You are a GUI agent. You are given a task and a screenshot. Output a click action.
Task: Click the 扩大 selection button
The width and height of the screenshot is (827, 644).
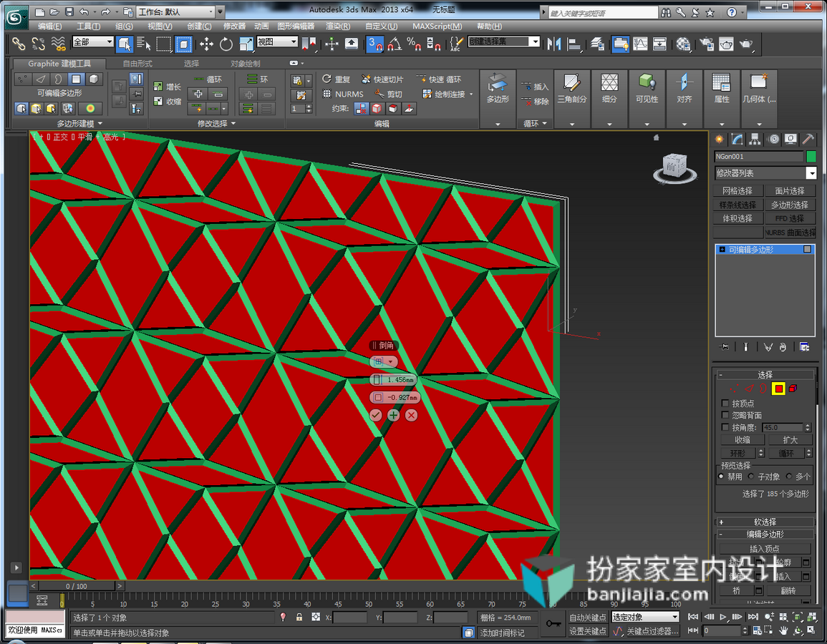tap(790, 440)
